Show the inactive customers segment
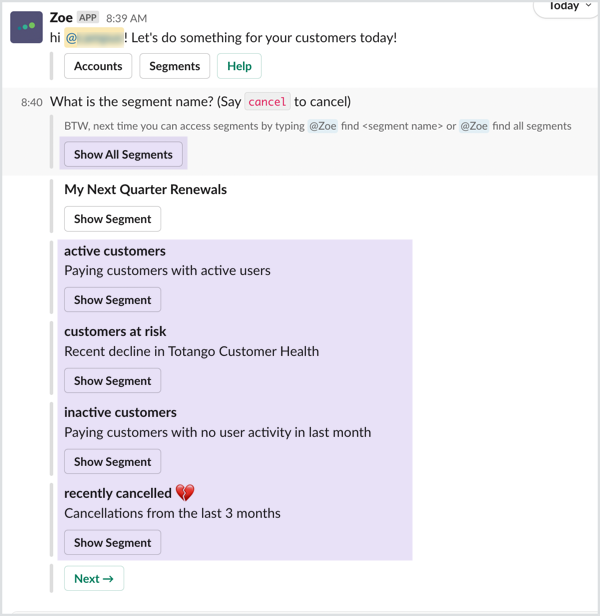 [x=112, y=462]
